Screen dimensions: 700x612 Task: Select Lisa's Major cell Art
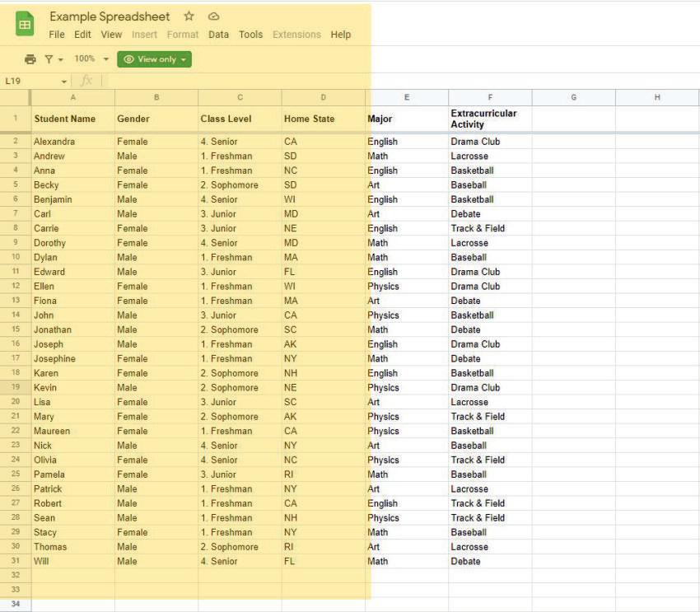407,402
